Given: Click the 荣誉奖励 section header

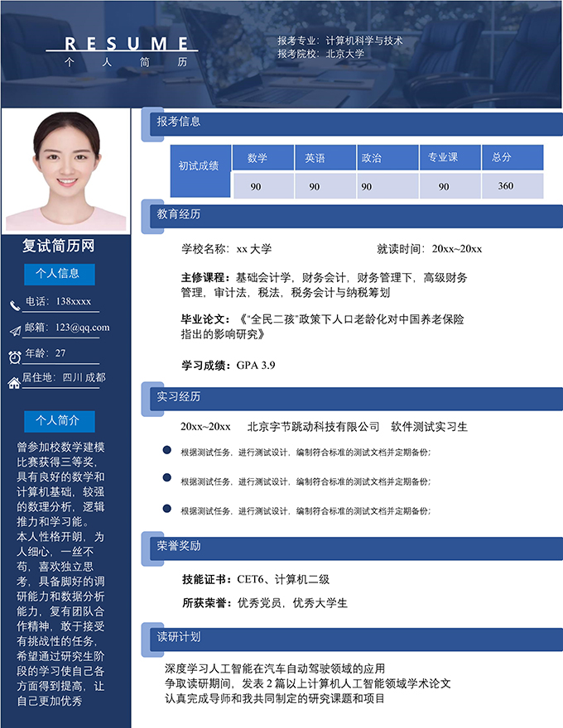Looking at the screenshot, I should pyautogui.click(x=356, y=548).
